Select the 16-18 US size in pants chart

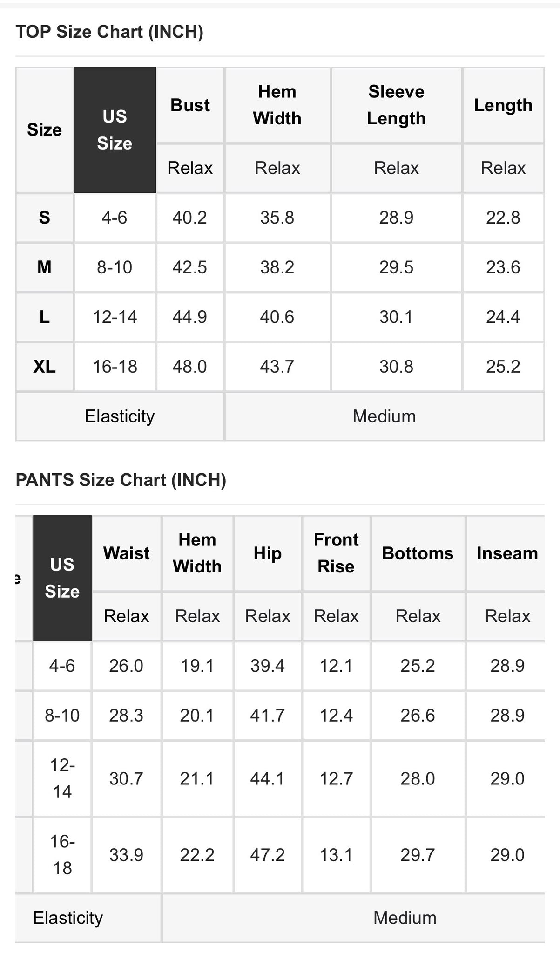(x=62, y=855)
